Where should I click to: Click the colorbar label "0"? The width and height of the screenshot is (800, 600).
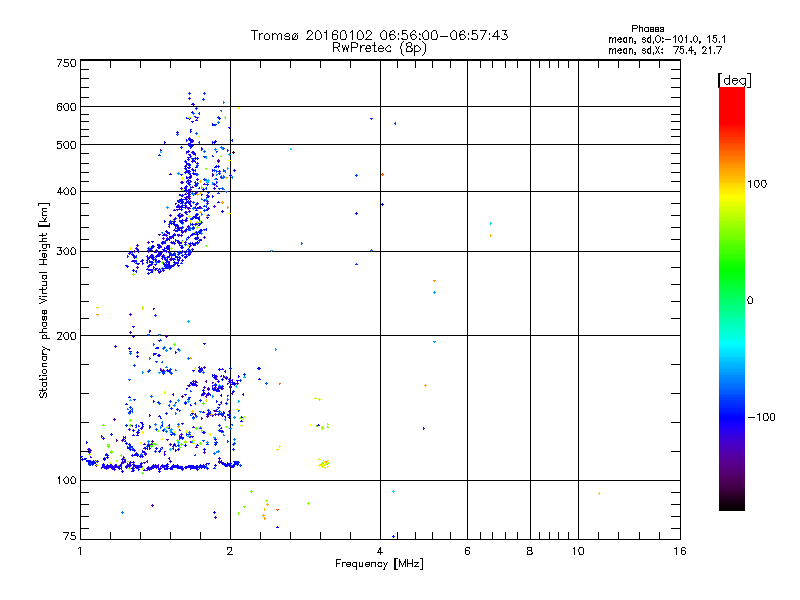pyautogui.click(x=749, y=301)
